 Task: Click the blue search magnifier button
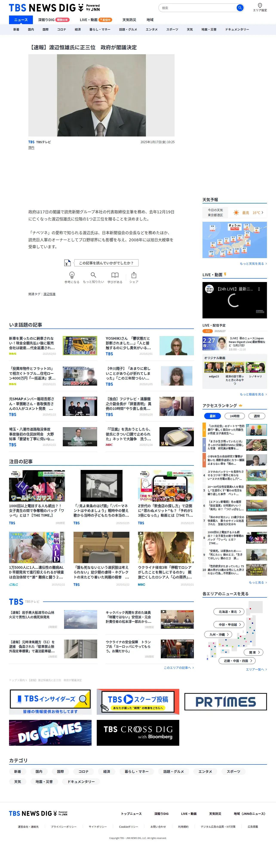click(x=240, y=7)
